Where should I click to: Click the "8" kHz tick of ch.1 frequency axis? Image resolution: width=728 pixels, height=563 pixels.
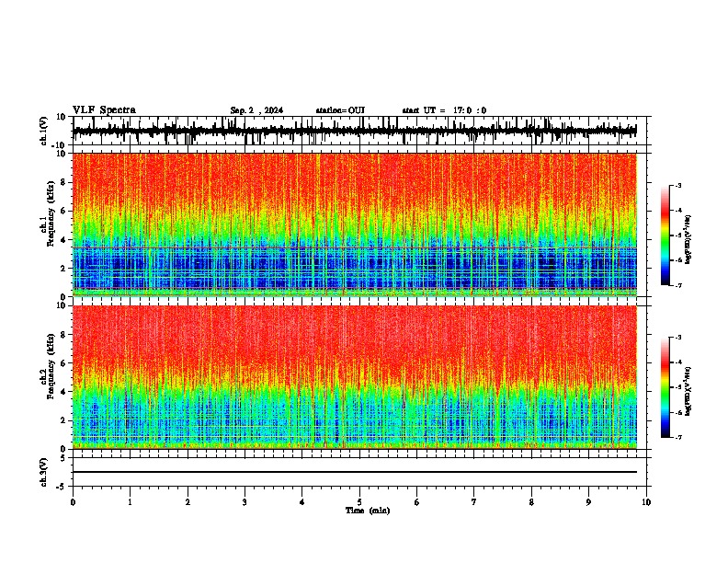point(63,182)
